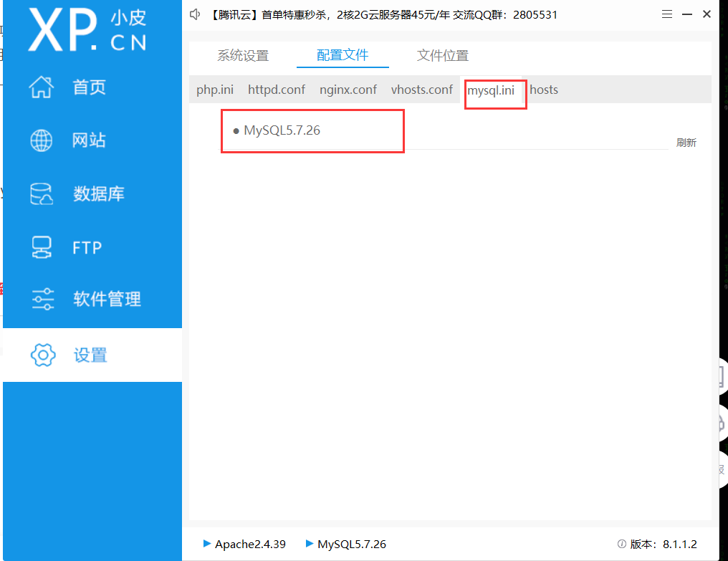The width and height of the screenshot is (728, 561).
Task: Select the hosts sub-tab
Action: (544, 90)
